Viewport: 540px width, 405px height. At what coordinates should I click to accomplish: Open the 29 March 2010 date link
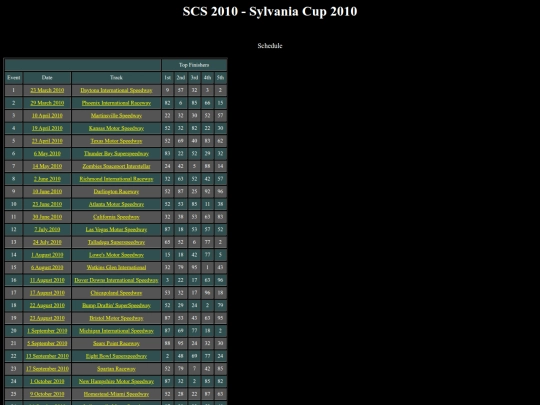(47, 103)
